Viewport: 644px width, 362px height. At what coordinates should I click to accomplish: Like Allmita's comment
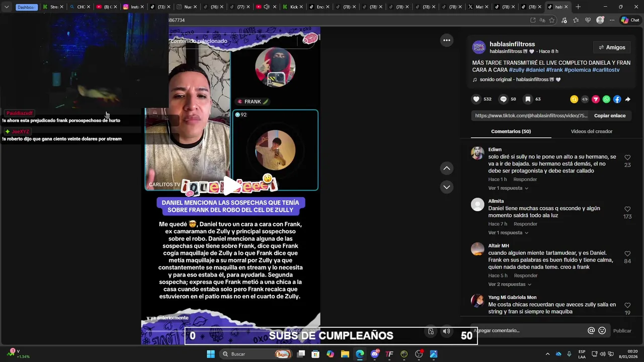coord(627,209)
